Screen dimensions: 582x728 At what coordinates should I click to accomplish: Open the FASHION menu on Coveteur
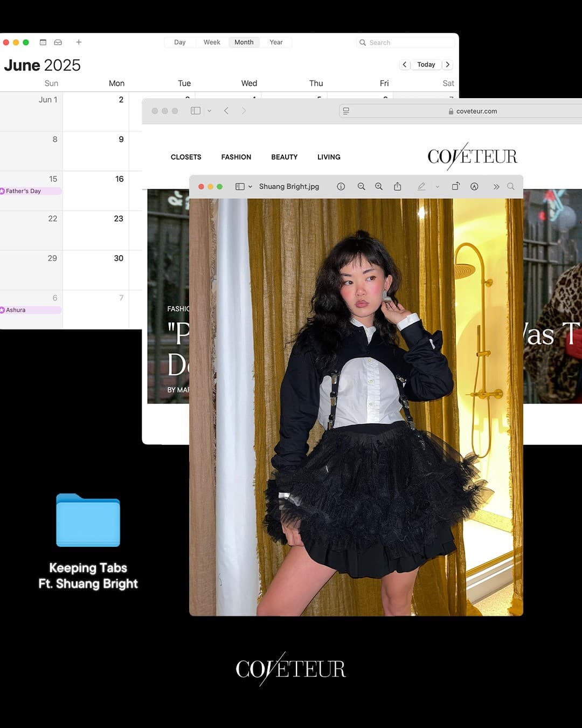click(236, 157)
